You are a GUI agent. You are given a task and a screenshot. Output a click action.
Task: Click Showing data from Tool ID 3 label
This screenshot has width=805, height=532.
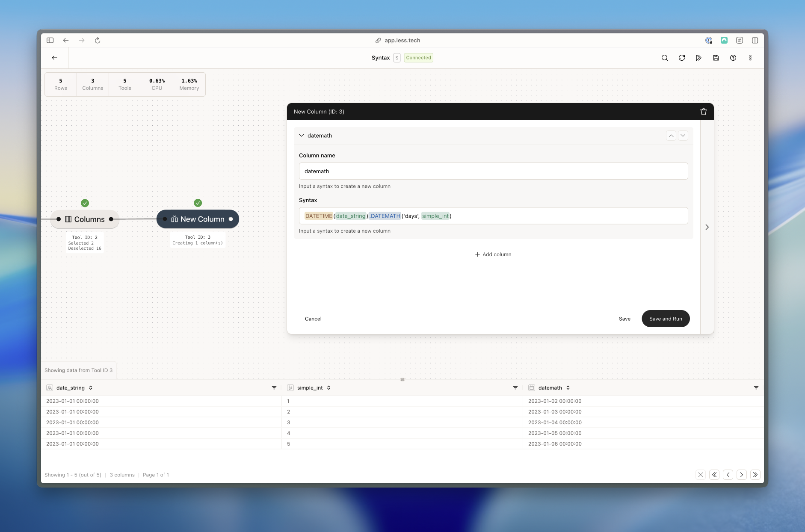[79, 370]
